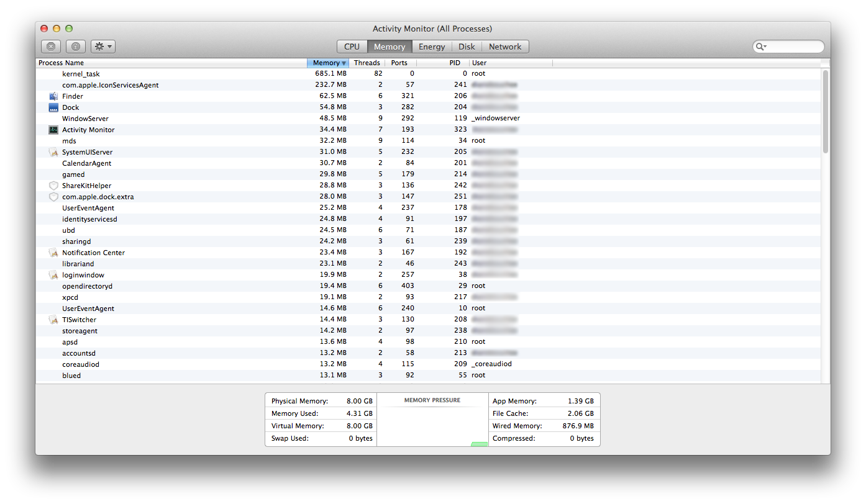Click the Quit Process toolbar icon
The image size is (866, 504).
[x=51, y=47]
